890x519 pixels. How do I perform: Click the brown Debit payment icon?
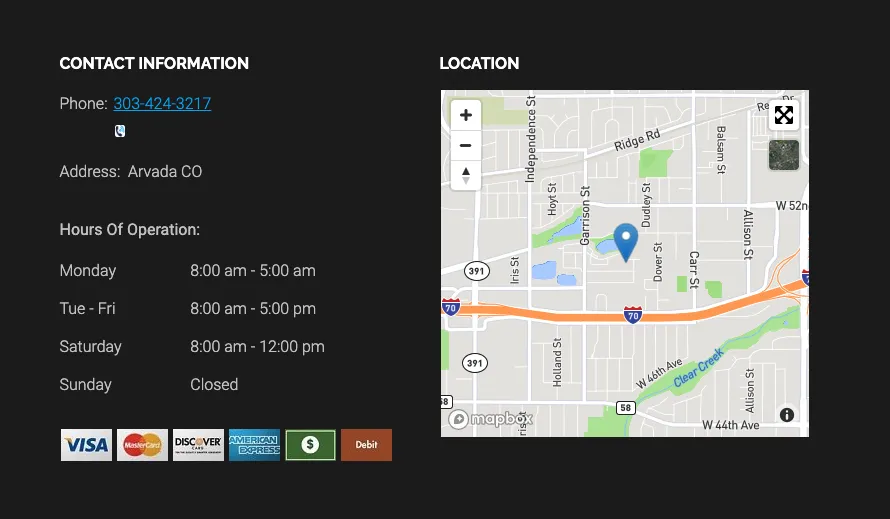pos(366,445)
